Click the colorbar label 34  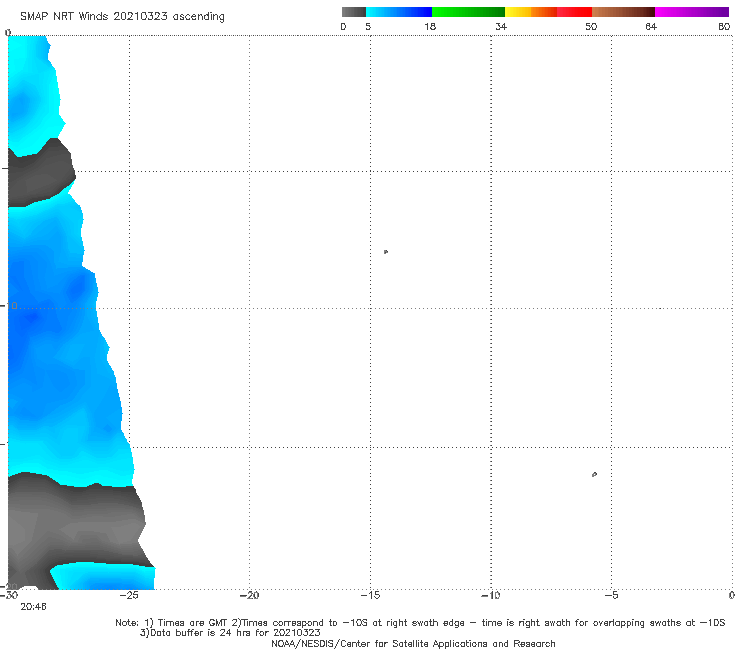(501, 27)
